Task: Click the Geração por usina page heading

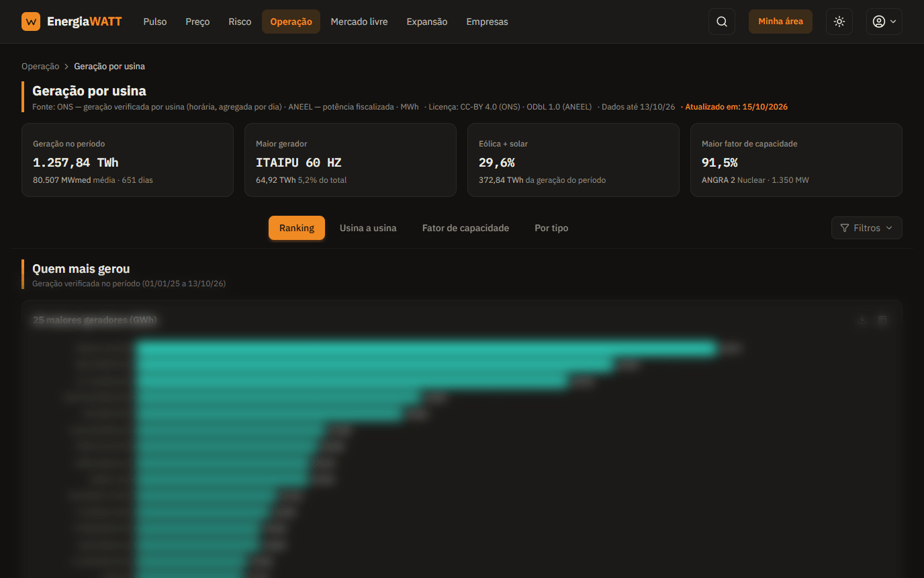Action: [x=89, y=91]
